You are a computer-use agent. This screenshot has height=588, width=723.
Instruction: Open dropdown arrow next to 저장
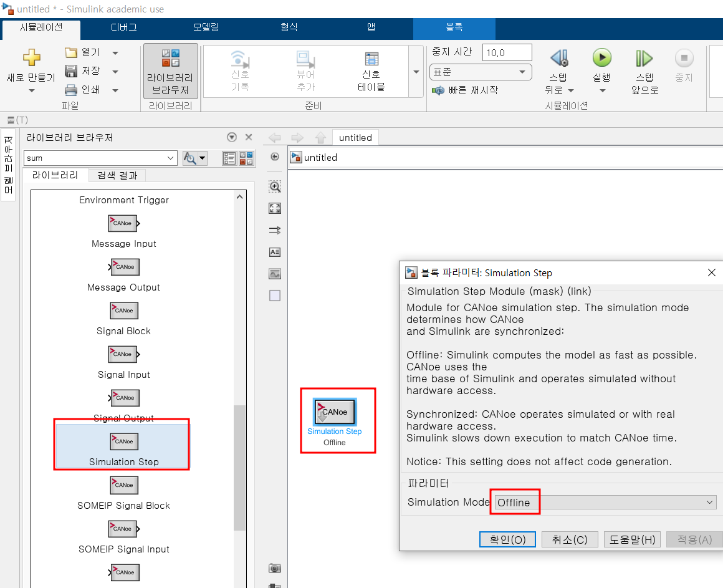115,72
